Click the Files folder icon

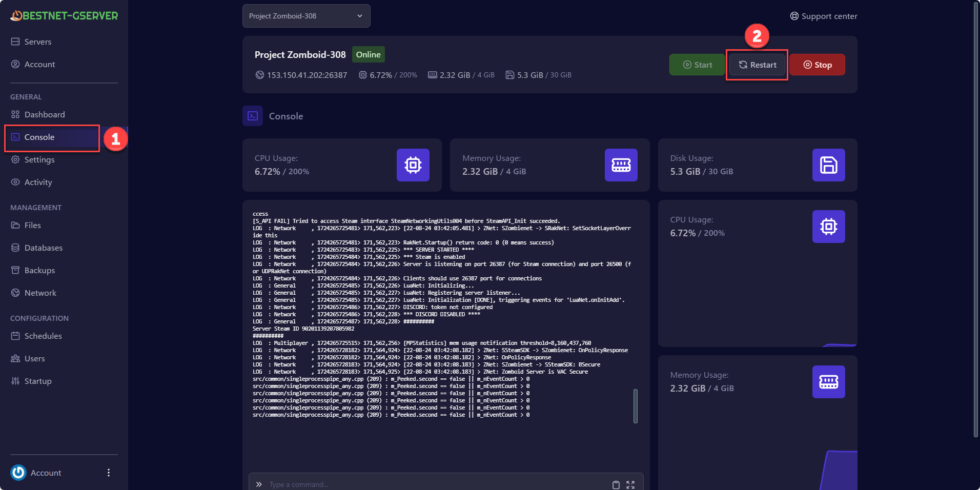click(15, 225)
